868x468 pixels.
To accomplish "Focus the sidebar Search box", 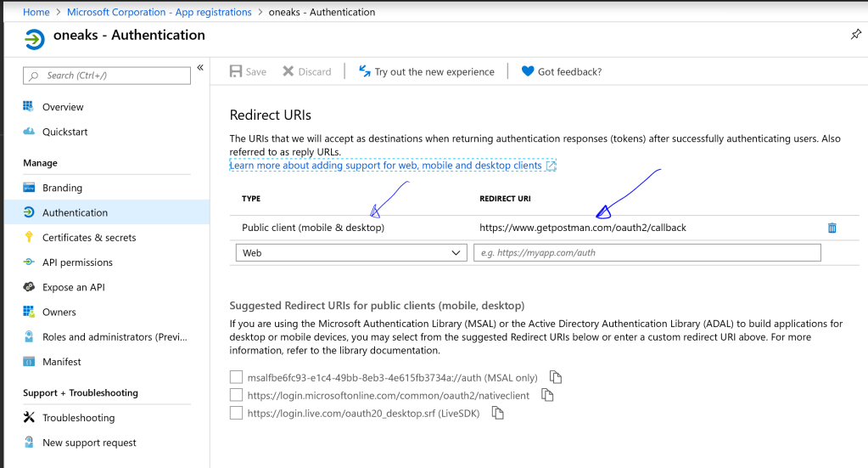I will 107,76.
